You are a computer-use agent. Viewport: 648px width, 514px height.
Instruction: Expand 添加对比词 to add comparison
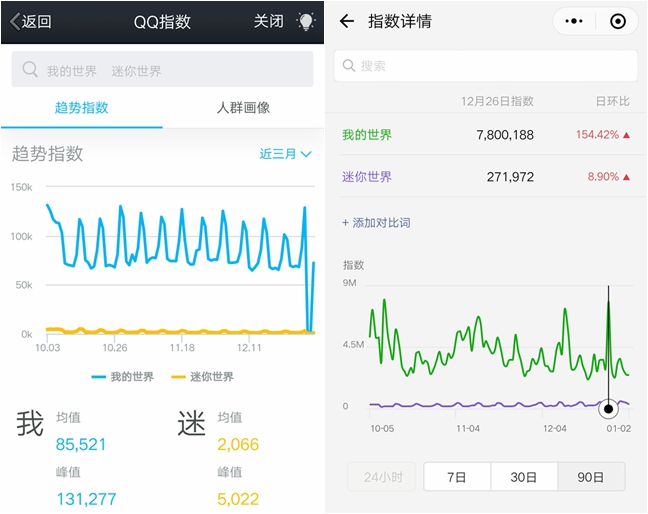[x=376, y=223]
